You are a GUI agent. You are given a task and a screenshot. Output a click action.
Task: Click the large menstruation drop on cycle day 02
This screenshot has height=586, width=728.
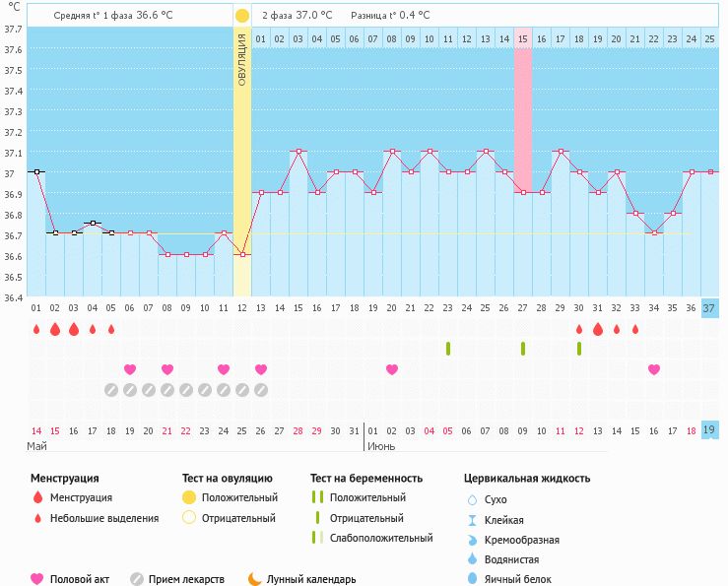coord(55,329)
